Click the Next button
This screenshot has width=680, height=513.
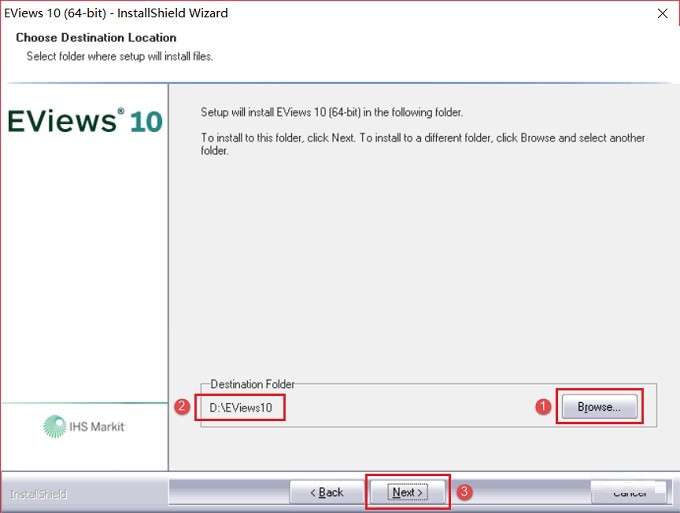point(408,492)
